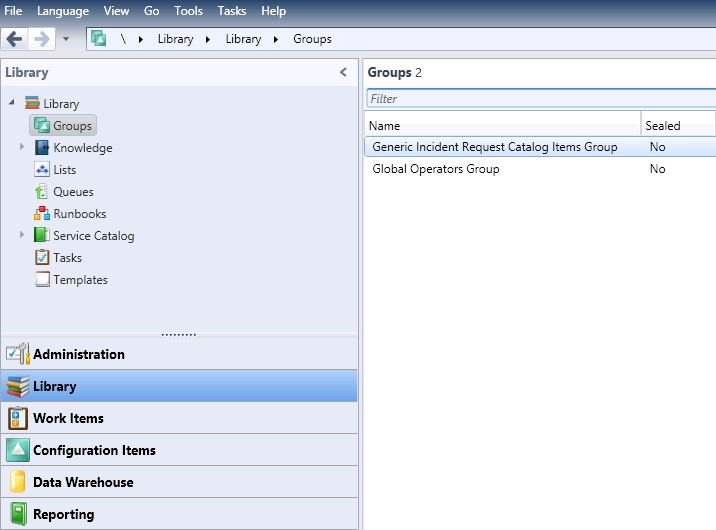Click the second Library breadcrumb
The height and width of the screenshot is (530, 716).
(x=243, y=39)
